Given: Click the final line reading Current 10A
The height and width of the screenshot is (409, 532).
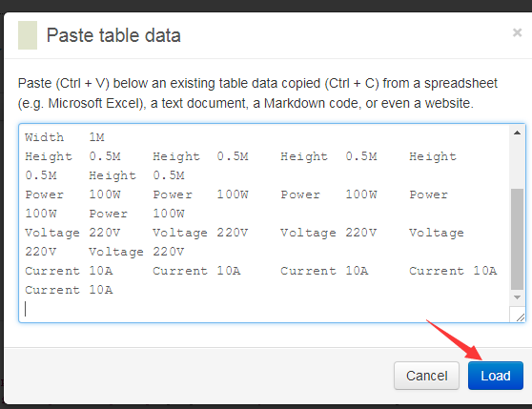Looking at the screenshot, I should click(69, 290).
